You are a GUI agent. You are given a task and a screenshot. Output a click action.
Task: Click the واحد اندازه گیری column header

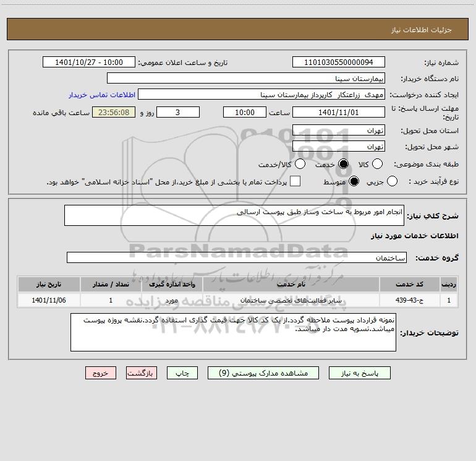click(x=172, y=285)
